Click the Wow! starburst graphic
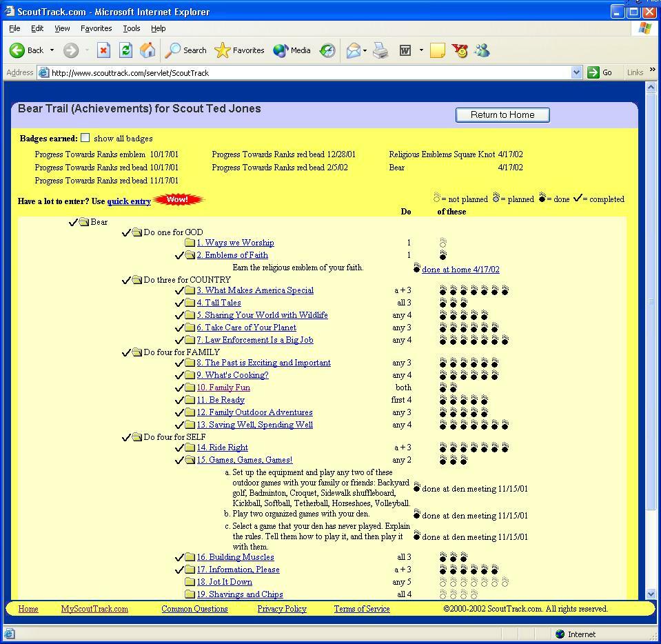 (x=178, y=199)
